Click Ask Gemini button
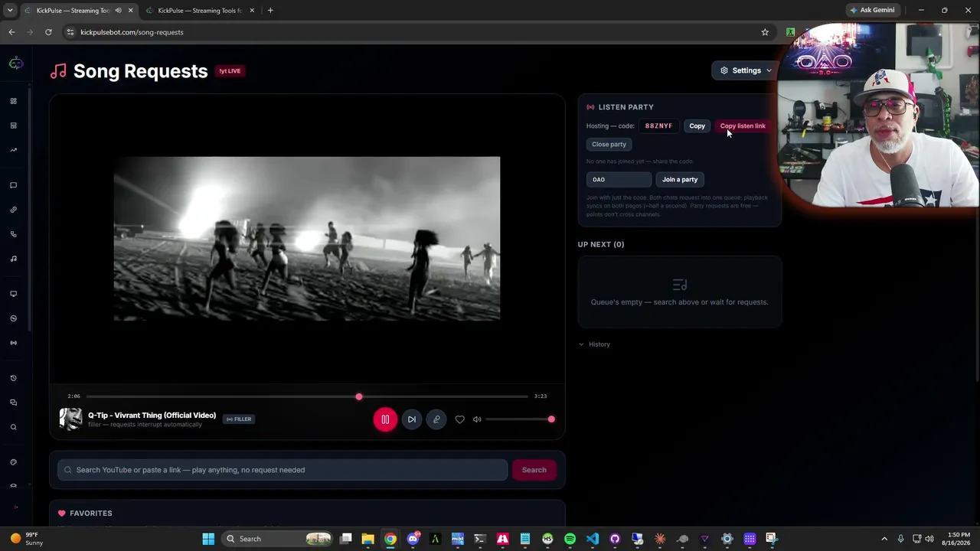 [872, 10]
